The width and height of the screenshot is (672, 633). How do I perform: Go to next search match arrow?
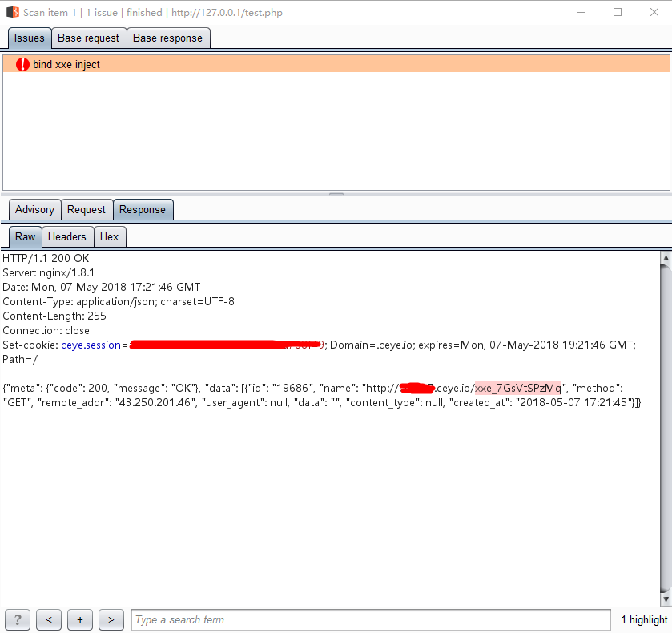(111, 619)
